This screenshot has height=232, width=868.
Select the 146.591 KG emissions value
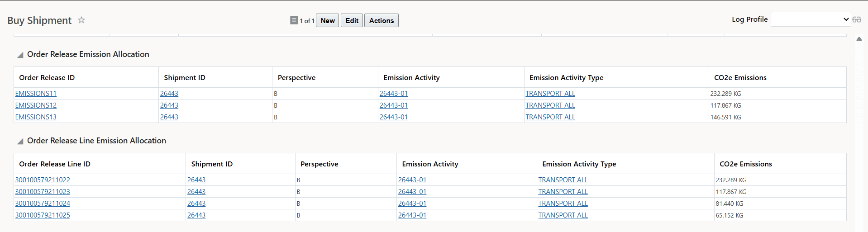pos(725,117)
